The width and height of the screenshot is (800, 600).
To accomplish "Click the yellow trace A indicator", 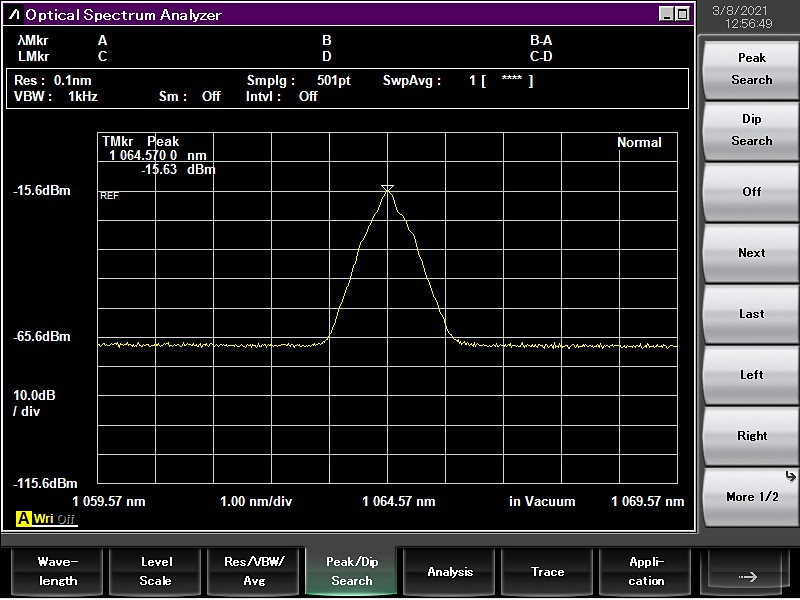I will click(24, 519).
